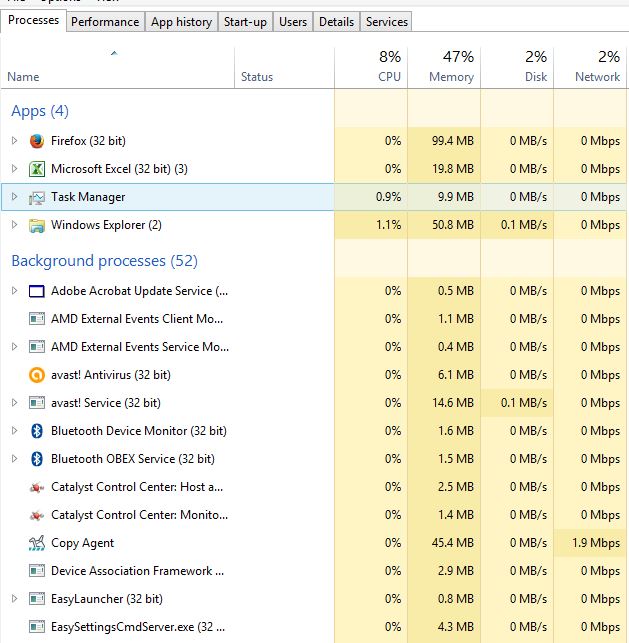
Task: Expand the Windows Explorer process group
Action: tap(14, 225)
